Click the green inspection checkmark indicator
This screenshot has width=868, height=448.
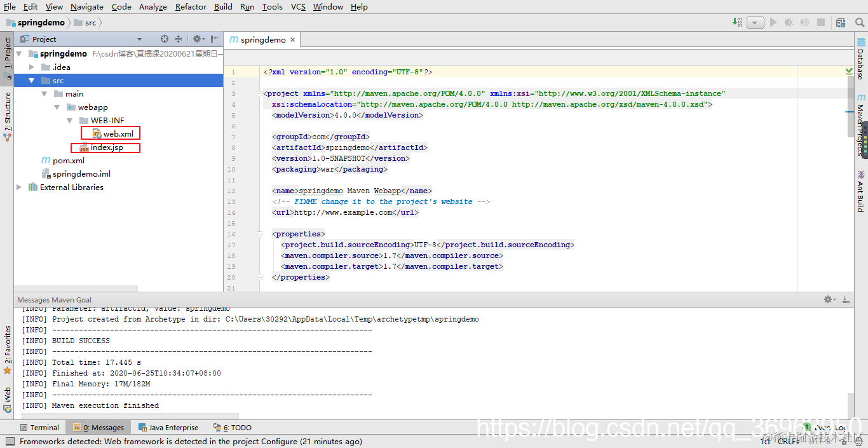[x=850, y=71]
